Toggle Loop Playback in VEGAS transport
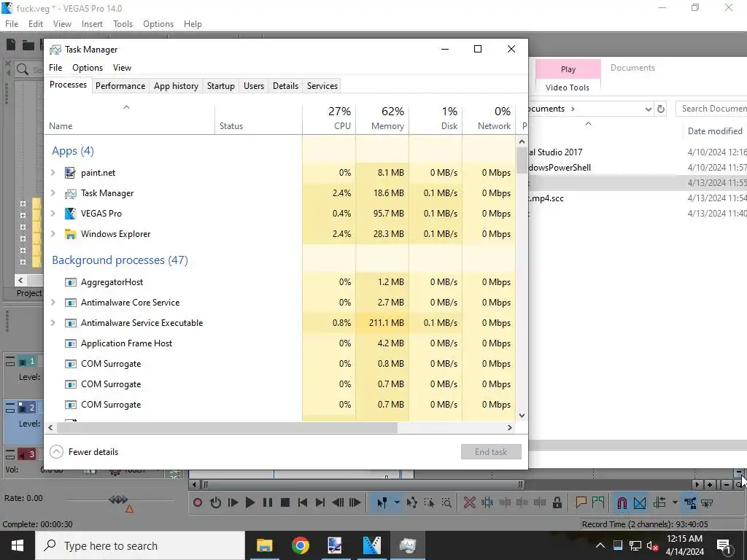This screenshot has height=560, width=747. pyautogui.click(x=215, y=502)
